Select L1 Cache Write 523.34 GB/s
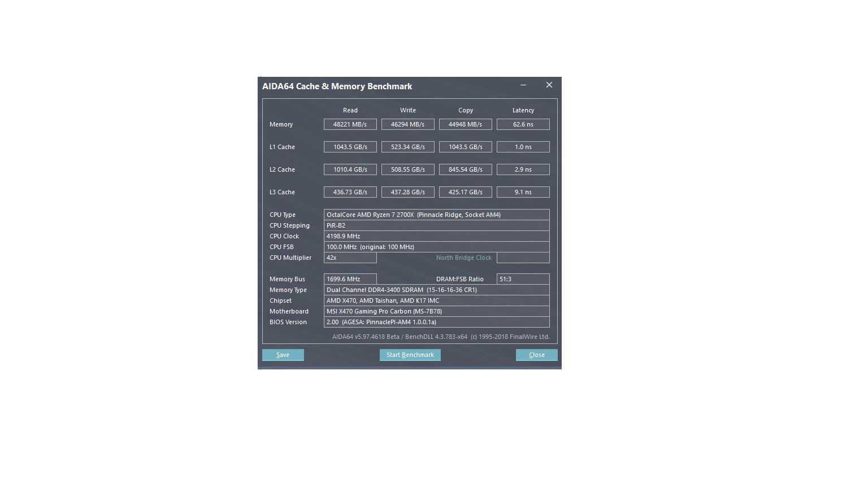 tap(408, 147)
